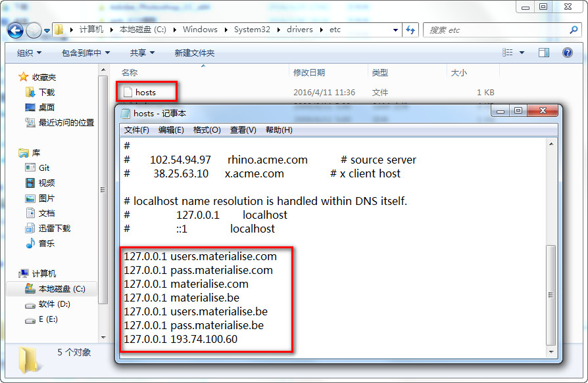Select etc in the address breadcrumb
This screenshot has height=383, width=588.
click(x=335, y=30)
